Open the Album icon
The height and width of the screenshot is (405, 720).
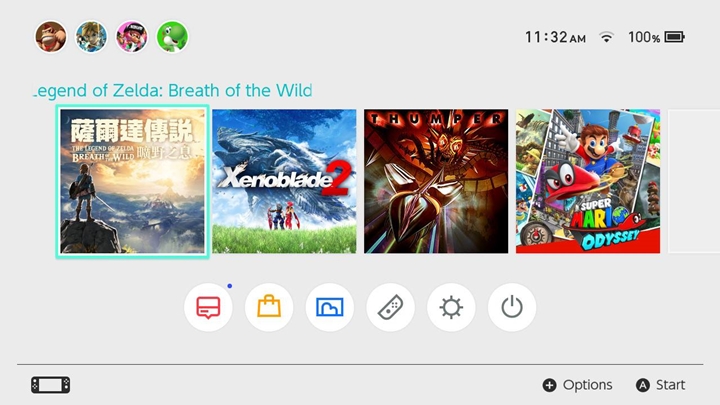pos(330,307)
